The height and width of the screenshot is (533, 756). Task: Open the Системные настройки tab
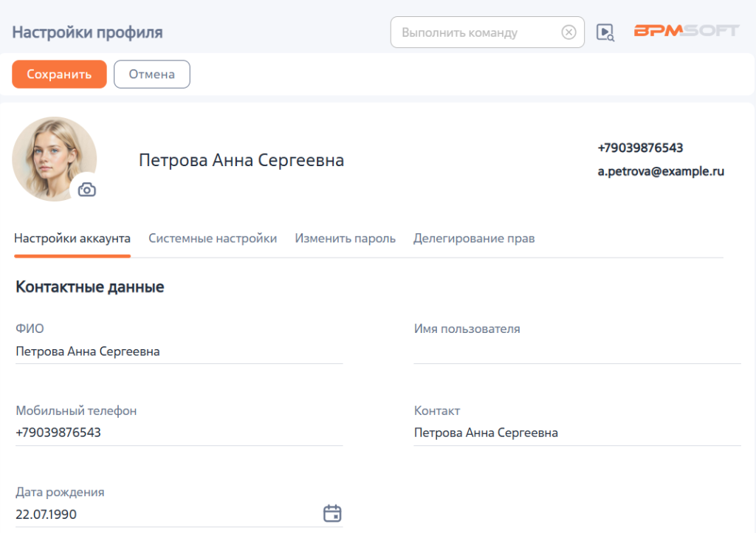213,238
